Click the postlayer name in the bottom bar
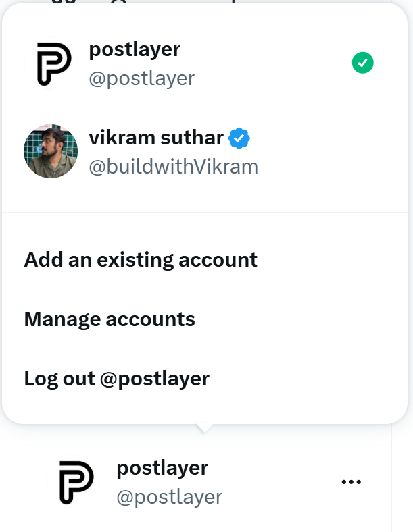The height and width of the screenshot is (532, 413). (162, 467)
